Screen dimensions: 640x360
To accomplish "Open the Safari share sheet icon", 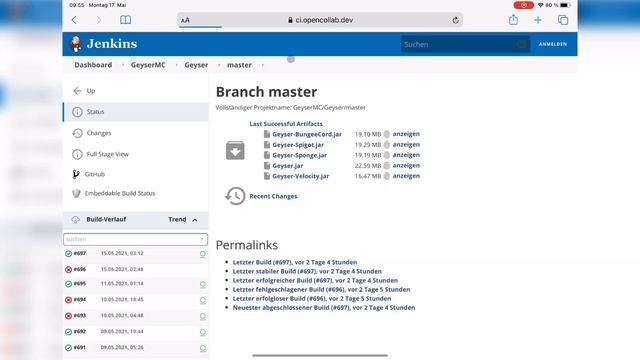I will (x=513, y=20).
